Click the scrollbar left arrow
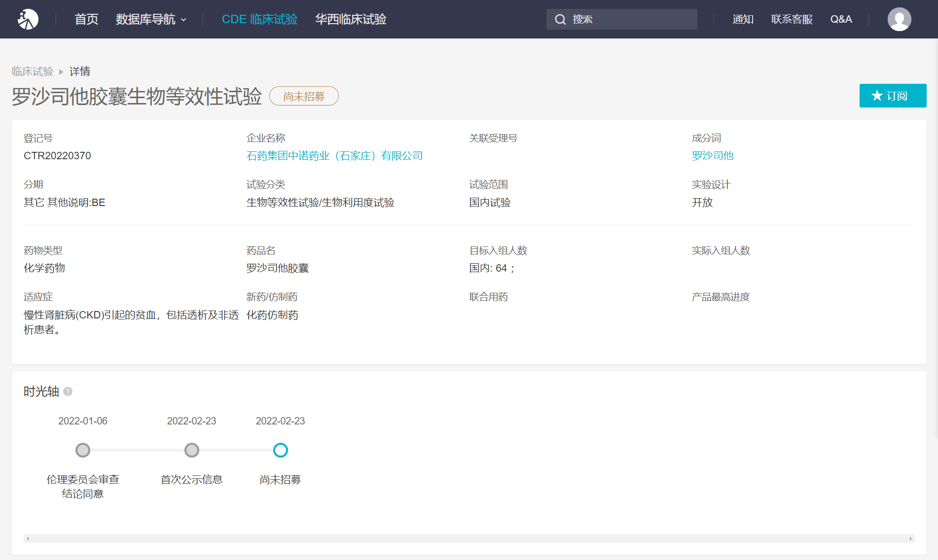 click(28, 539)
